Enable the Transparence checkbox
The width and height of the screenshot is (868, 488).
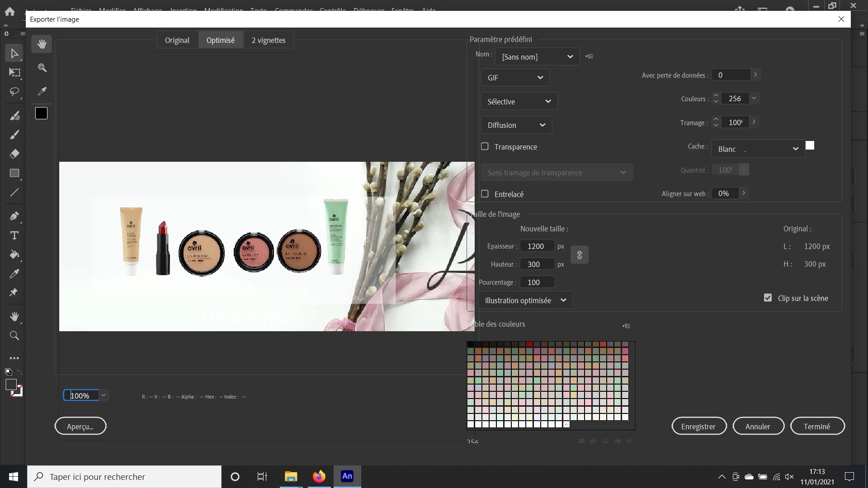pyautogui.click(x=485, y=146)
